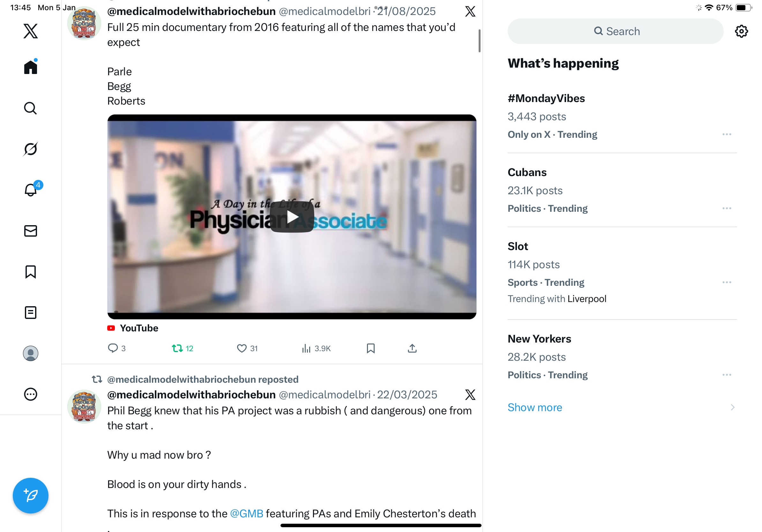Open search magnifier in left sidebar
The image size is (762, 532).
point(31,108)
